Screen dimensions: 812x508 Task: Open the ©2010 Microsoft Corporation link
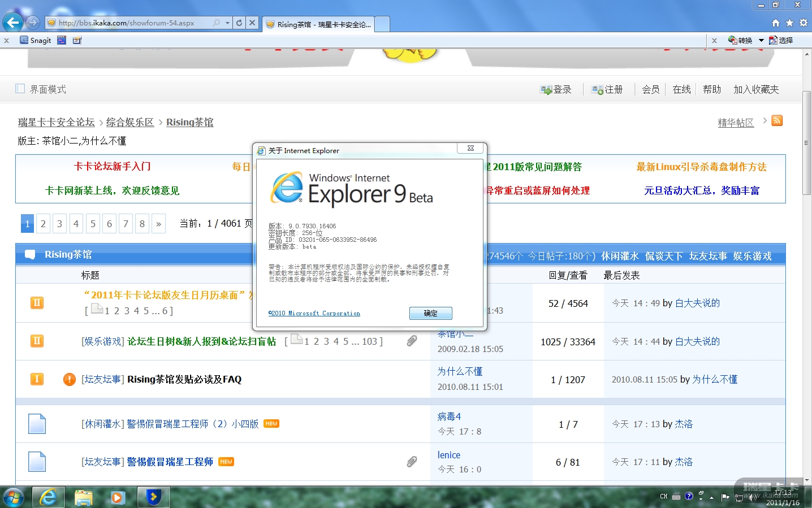pyautogui.click(x=314, y=313)
